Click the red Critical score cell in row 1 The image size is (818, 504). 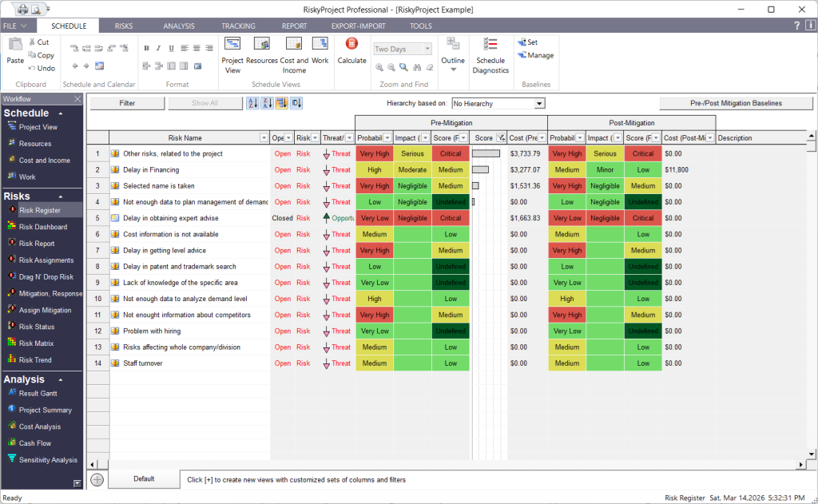(x=451, y=154)
